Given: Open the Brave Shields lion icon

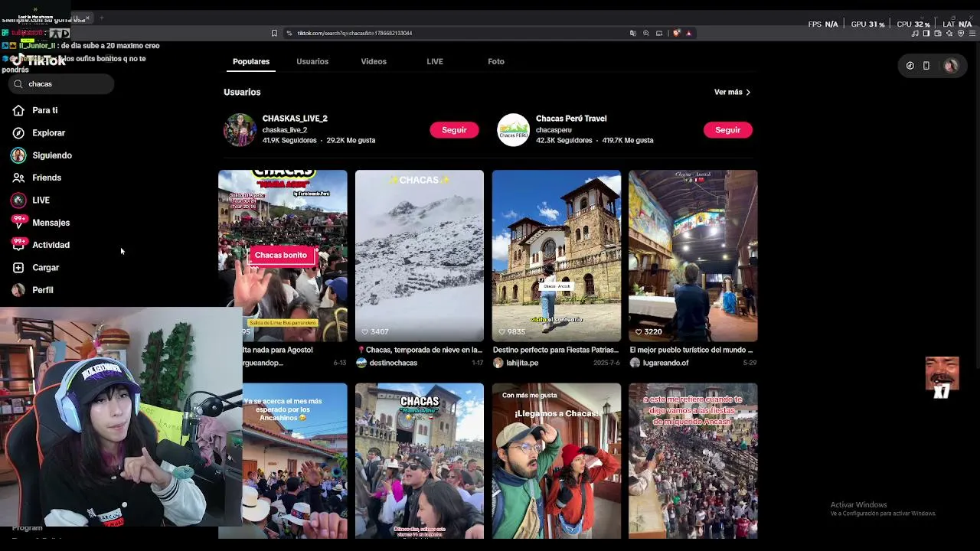Looking at the screenshot, I should tap(676, 33).
